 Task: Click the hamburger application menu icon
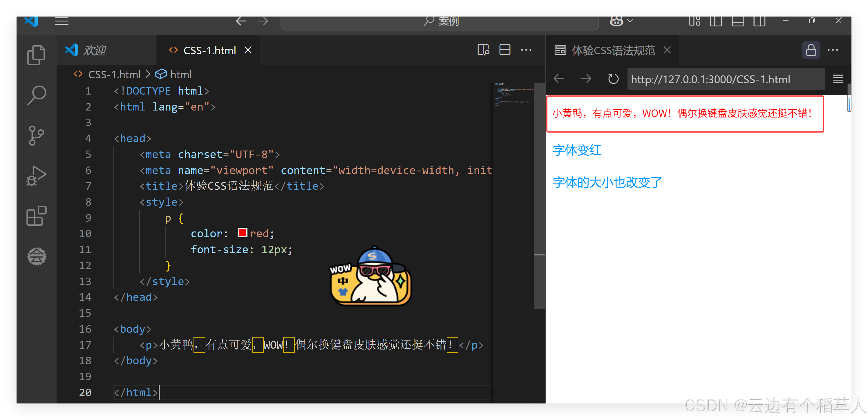pos(62,21)
